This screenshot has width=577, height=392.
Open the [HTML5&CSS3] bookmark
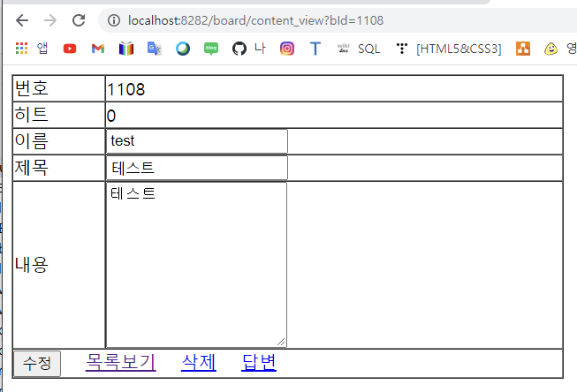(x=449, y=49)
